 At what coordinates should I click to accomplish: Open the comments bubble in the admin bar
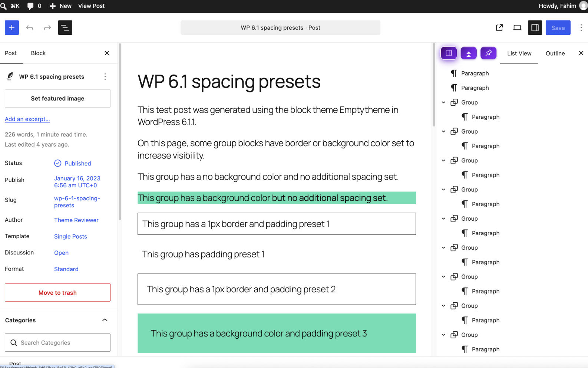30,6
